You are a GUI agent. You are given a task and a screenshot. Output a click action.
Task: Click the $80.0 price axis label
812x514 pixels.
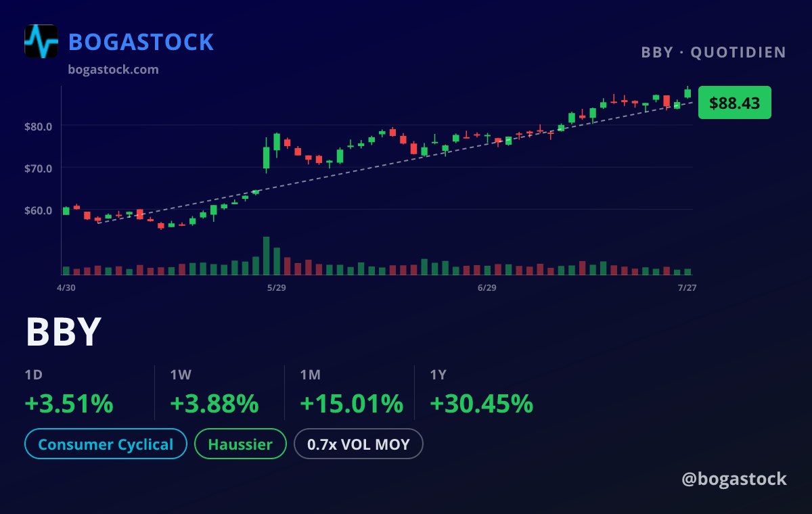(39, 126)
